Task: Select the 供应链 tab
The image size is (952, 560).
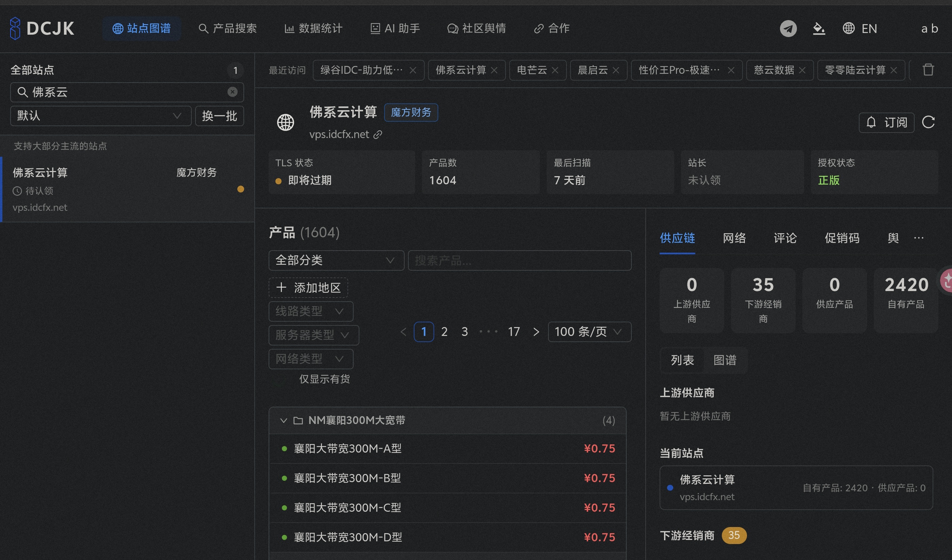Action: 677,238
